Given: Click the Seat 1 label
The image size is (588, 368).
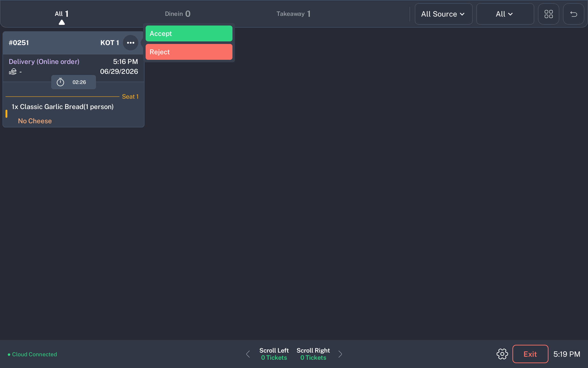Looking at the screenshot, I should 130,97.
